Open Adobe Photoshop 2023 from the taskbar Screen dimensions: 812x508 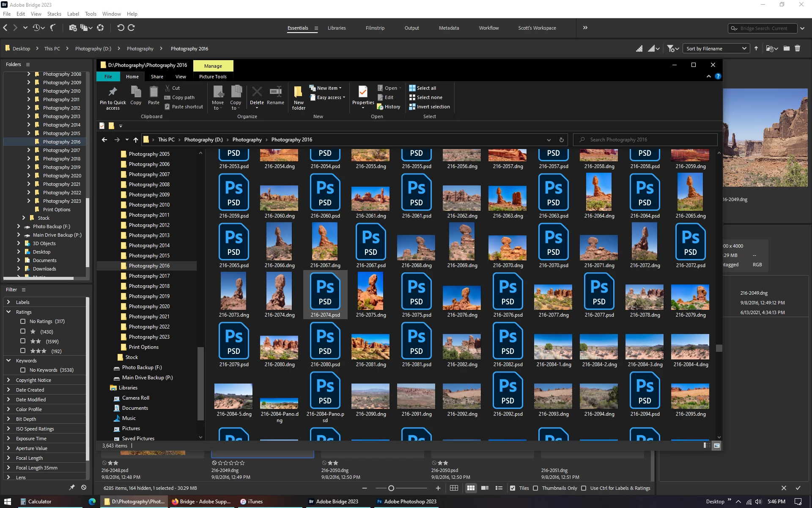pyautogui.click(x=406, y=502)
